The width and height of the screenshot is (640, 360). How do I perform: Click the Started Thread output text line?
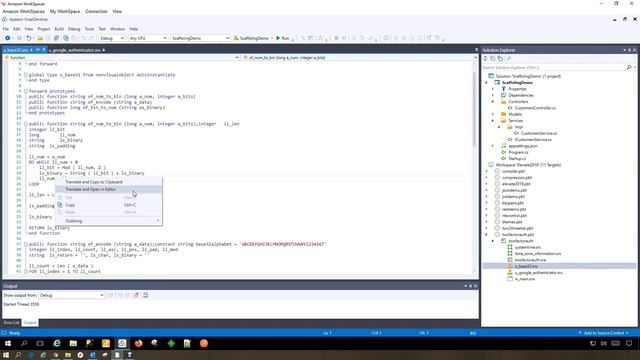21,304
